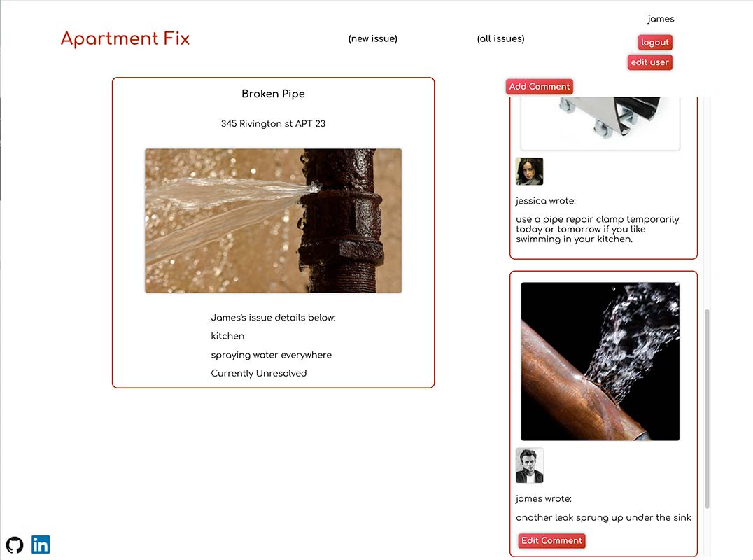The width and height of the screenshot is (753, 560).
Task: Click the james username at top
Action: 661,19
